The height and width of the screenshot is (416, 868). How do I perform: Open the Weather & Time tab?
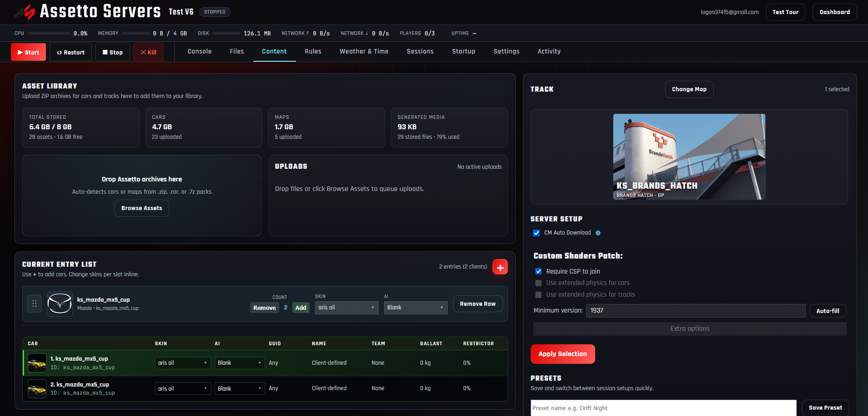364,52
